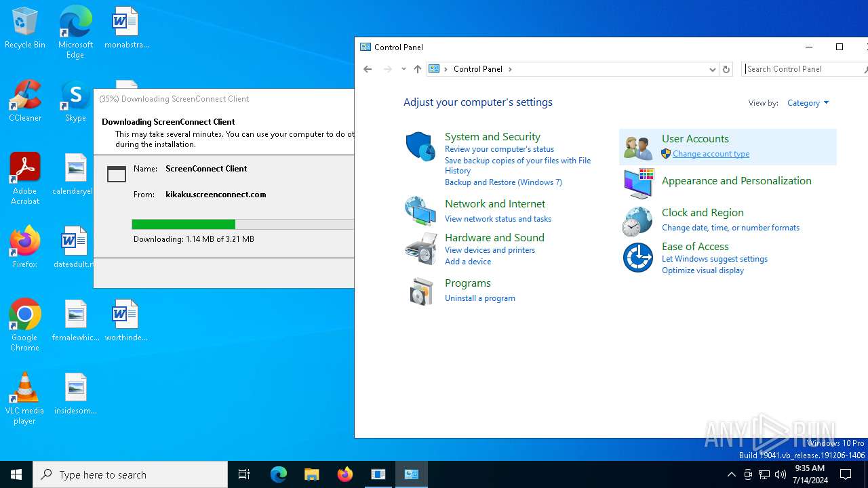Screen dimensions: 868x488
Task: Click the Control Panel breadcrumb text
Action: tap(478, 69)
